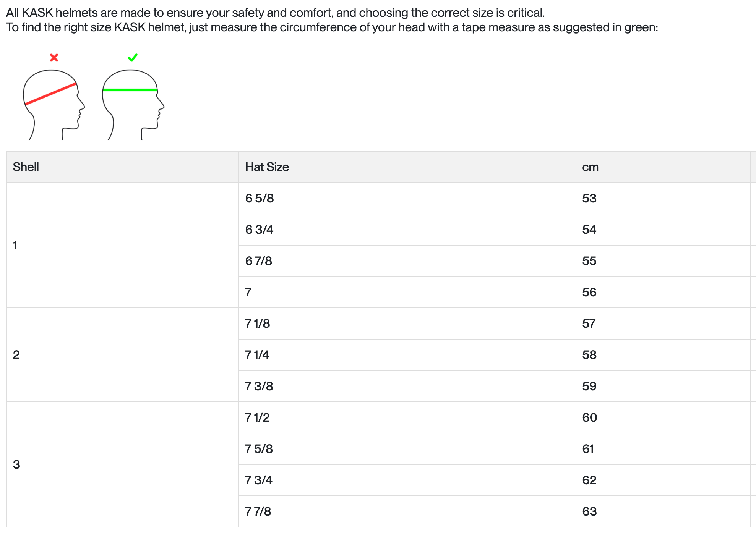Click the 6 5/8 hat size cell
The image size is (756, 537).
(260, 198)
